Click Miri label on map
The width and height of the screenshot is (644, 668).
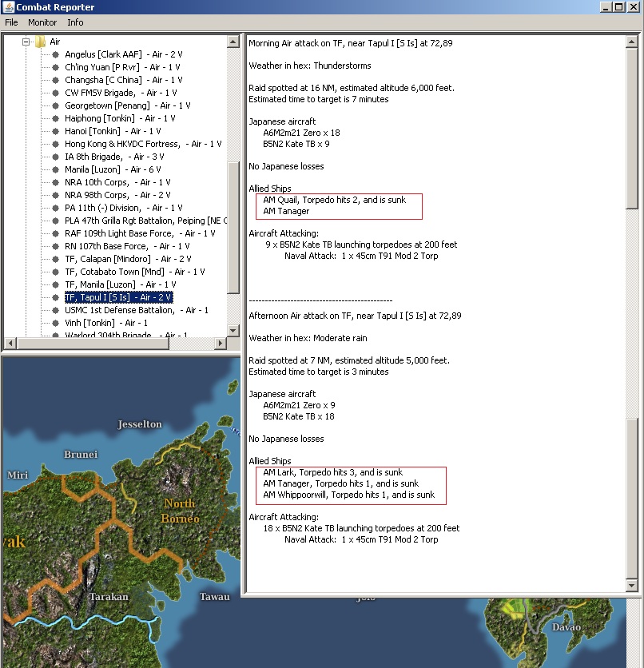(18, 475)
